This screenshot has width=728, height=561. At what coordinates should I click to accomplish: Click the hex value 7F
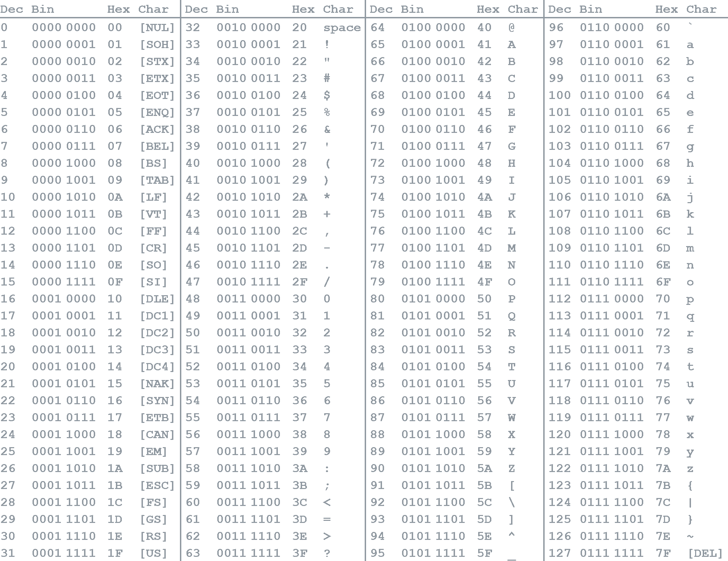pos(663,553)
